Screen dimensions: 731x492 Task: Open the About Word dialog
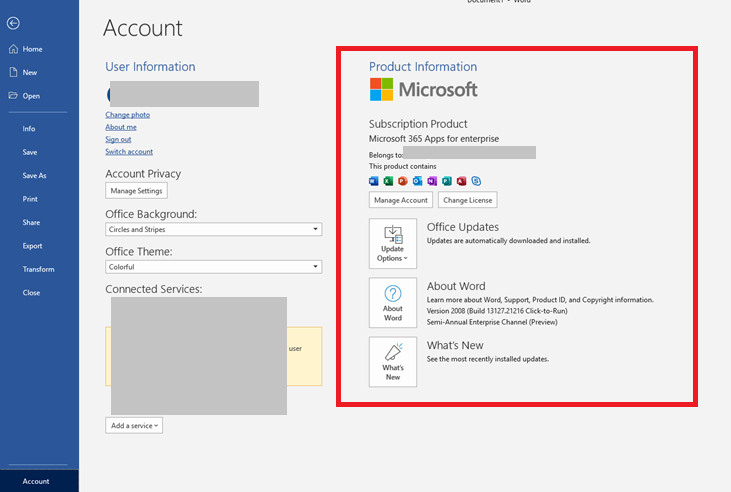pyautogui.click(x=393, y=303)
